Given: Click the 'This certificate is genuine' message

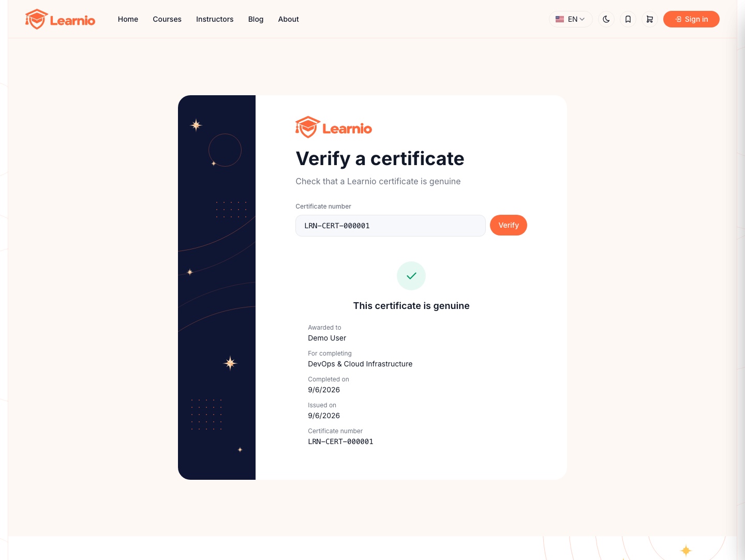Looking at the screenshot, I should point(411,306).
